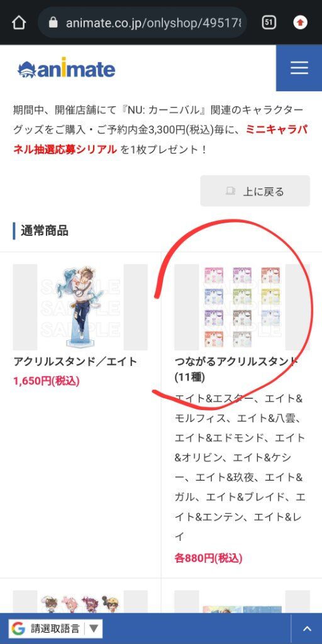Viewport: 322px width, 644px height.
Task: Click the animate logo
Action: pyautogui.click(x=66, y=68)
